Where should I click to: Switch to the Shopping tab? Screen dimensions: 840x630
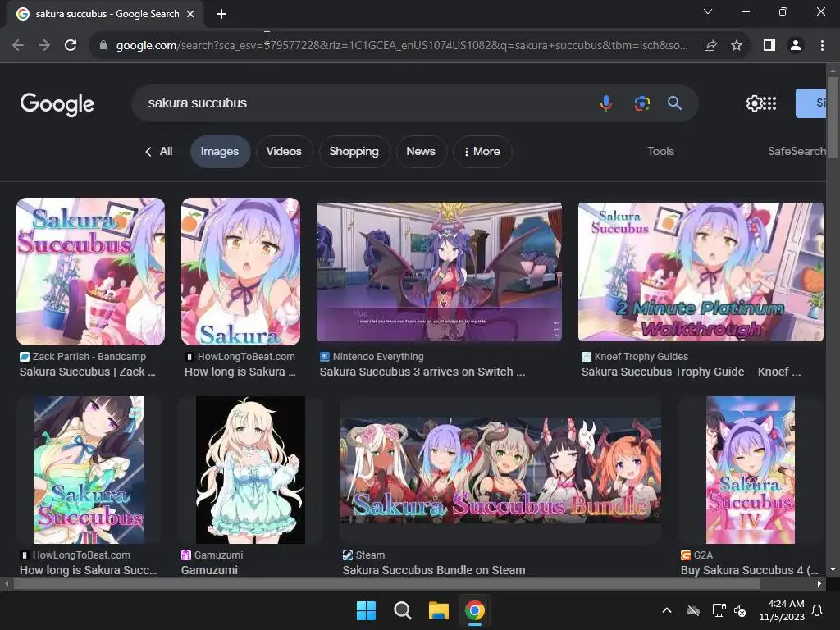(x=354, y=152)
